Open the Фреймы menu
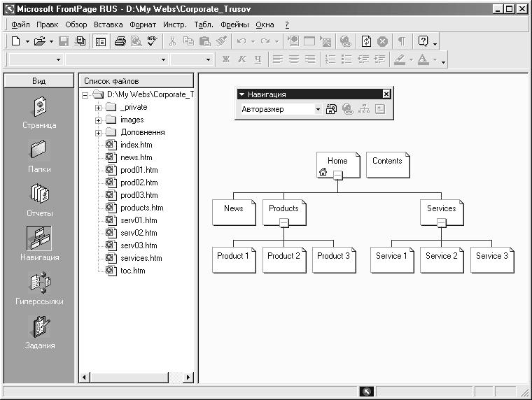 point(234,24)
